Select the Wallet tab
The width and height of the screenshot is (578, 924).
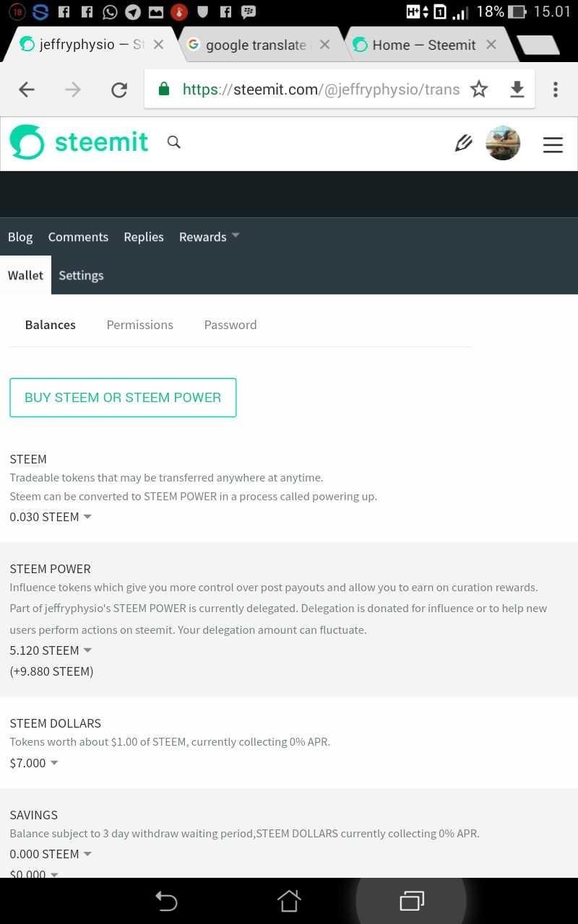(x=25, y=275)
